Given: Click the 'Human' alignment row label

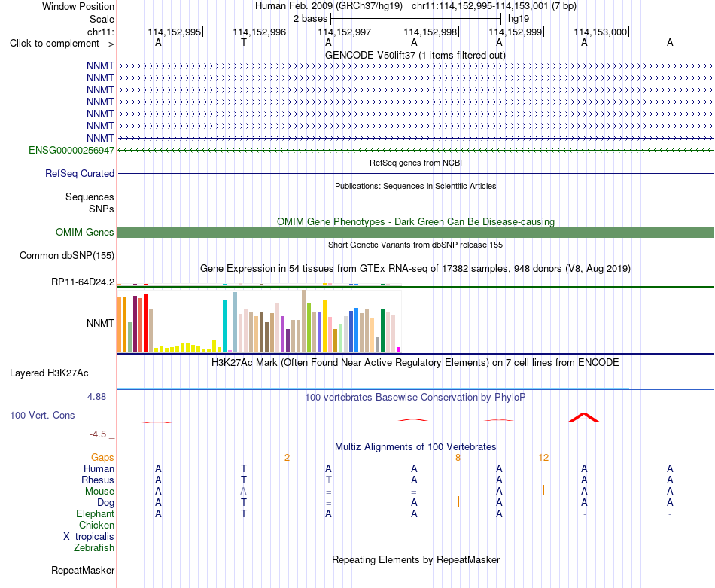Looking at the screenshot, I should [99, 468].
